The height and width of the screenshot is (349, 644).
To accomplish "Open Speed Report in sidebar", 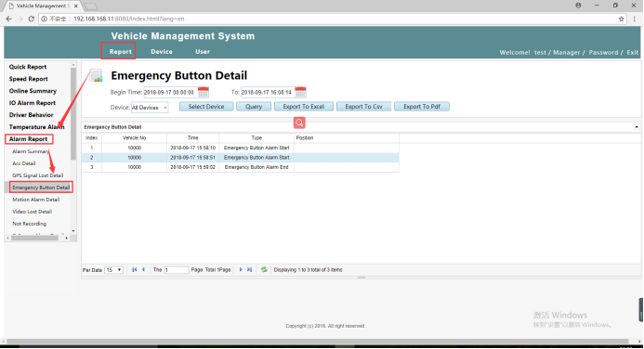I will click(28, 79).
